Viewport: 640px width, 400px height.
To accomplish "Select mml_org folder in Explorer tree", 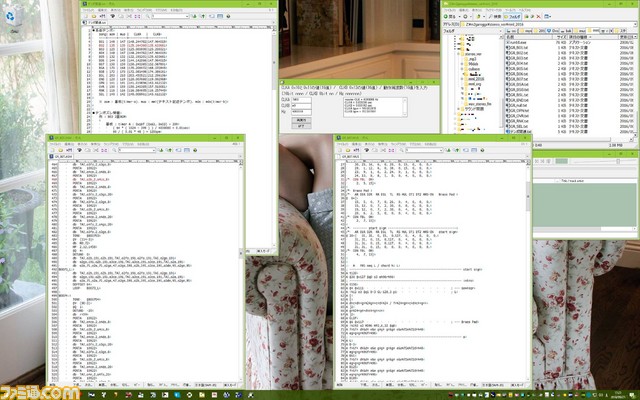I will click(x=475, y=84).
